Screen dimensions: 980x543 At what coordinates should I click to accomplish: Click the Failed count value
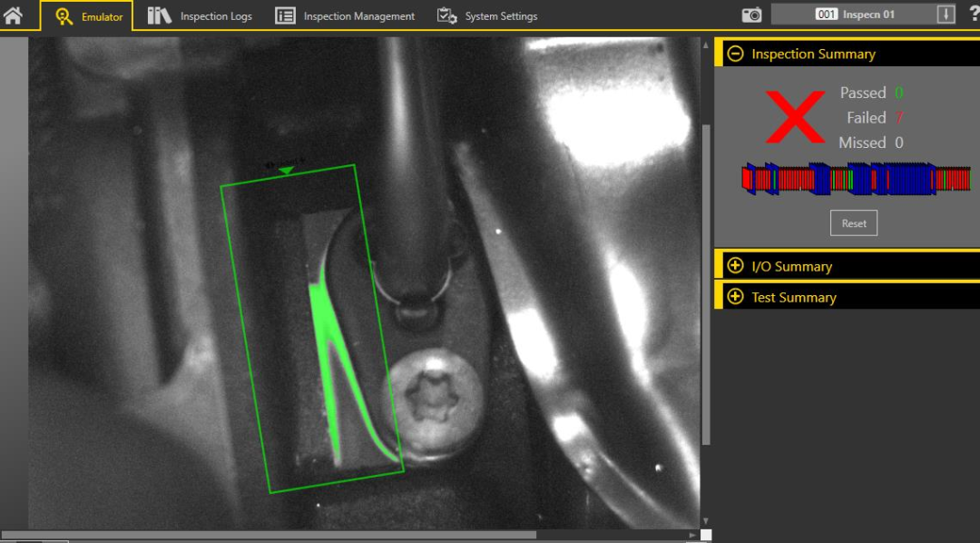coord(898,118)
